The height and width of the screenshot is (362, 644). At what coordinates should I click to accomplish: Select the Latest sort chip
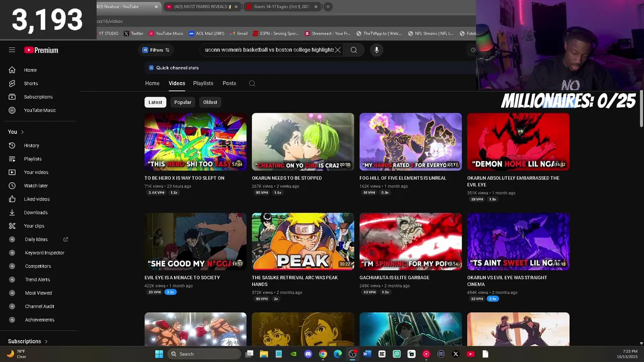pyautogui.click(x=155, y=102)
